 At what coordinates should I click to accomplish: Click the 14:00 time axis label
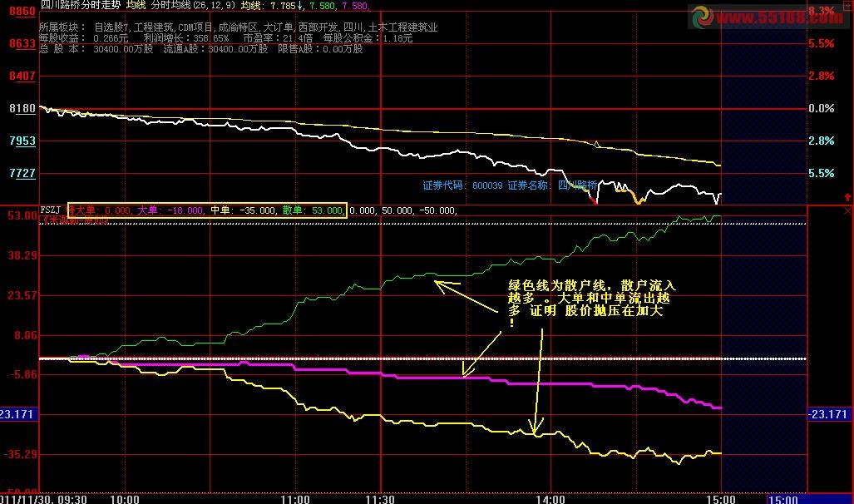[550, 499]
